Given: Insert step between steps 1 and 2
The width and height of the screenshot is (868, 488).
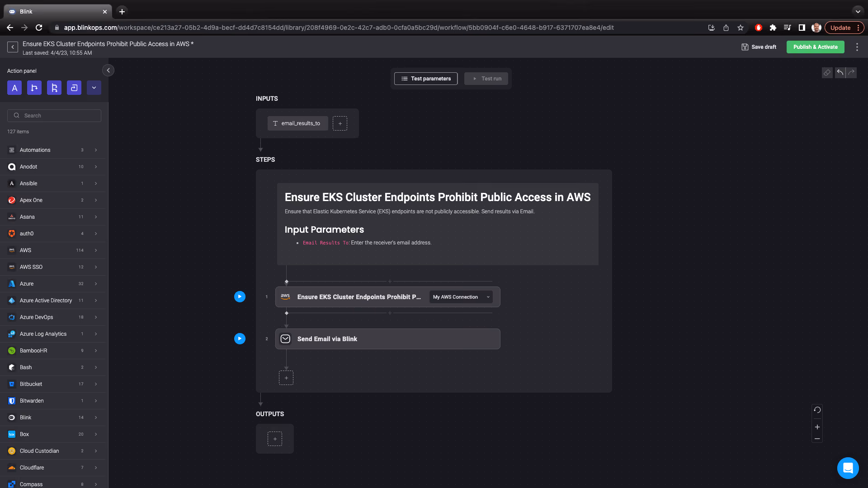Looking at the screenshot, I should tap(390, 313).
